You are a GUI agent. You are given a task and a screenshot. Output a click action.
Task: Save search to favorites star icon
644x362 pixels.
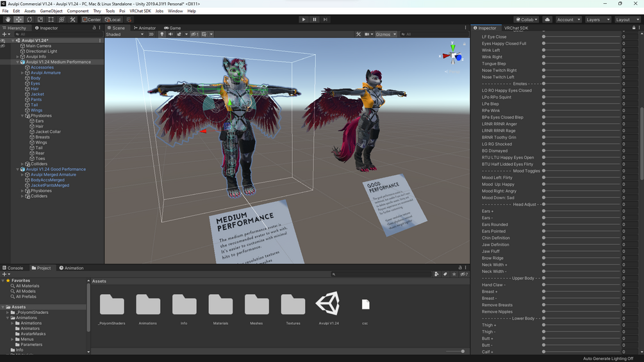coord(454,274)
